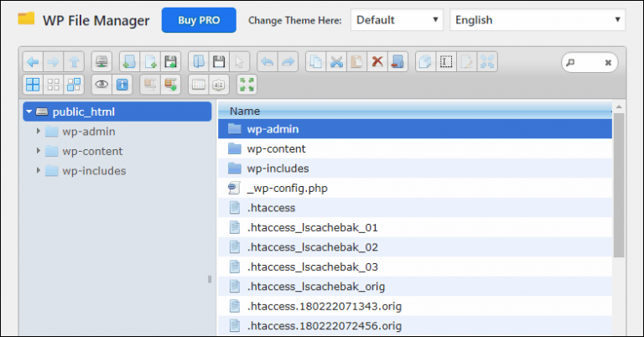Click the Undo arrow icon
Image resolution: width=644 pixels, height=337 pixels.
[x=267, y=61]
